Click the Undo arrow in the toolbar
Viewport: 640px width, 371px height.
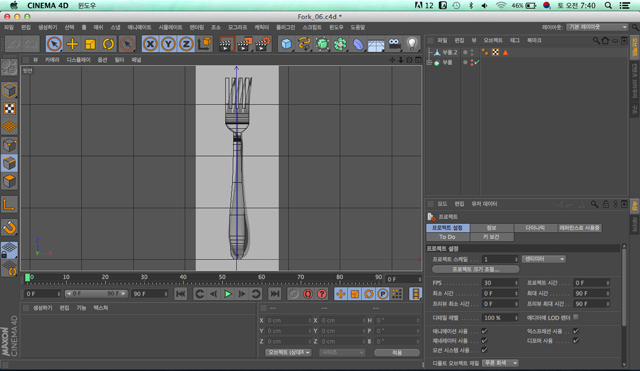(13, 44)
